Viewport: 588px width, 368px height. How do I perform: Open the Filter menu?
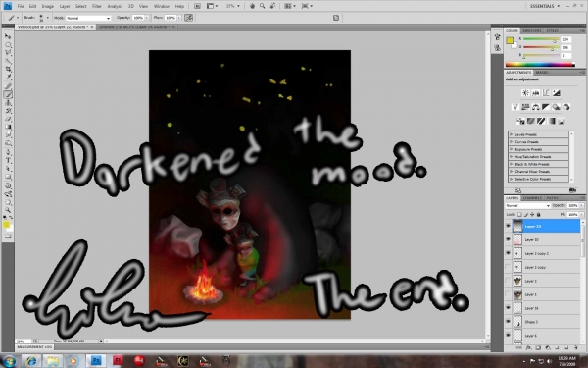pyautogui.click(x=97, y=6)
